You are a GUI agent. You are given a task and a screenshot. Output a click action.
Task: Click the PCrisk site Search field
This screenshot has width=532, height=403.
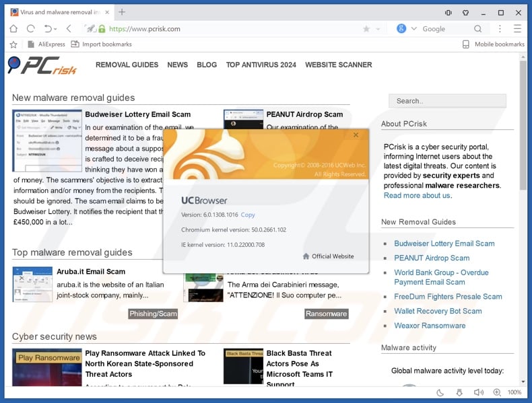[447, 101]
